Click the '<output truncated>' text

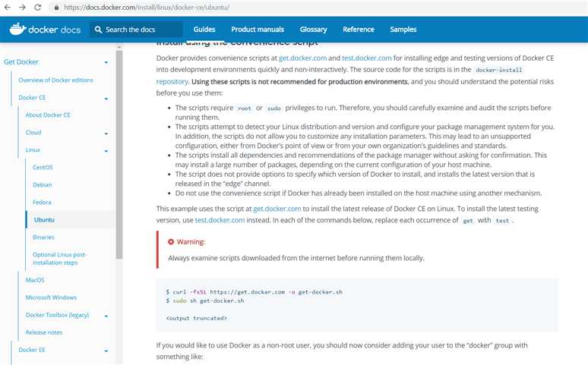(x=197, y=318)
